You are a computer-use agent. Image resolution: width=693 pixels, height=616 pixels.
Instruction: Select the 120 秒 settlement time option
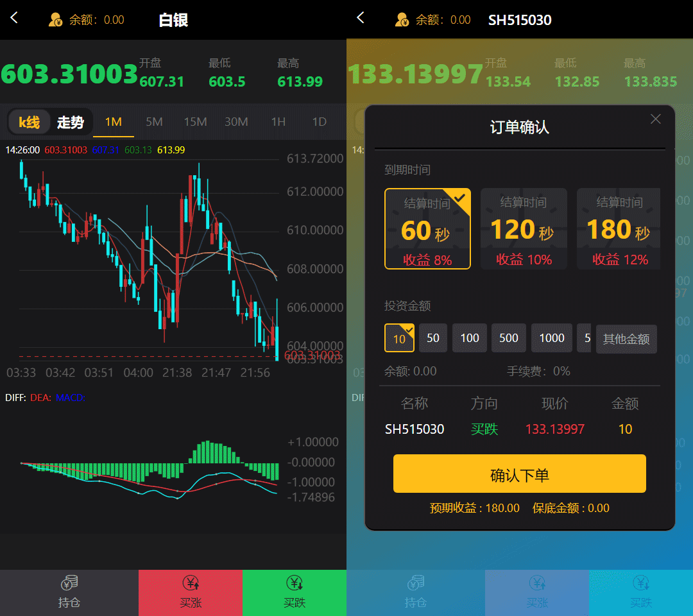[x=524, y=229]
